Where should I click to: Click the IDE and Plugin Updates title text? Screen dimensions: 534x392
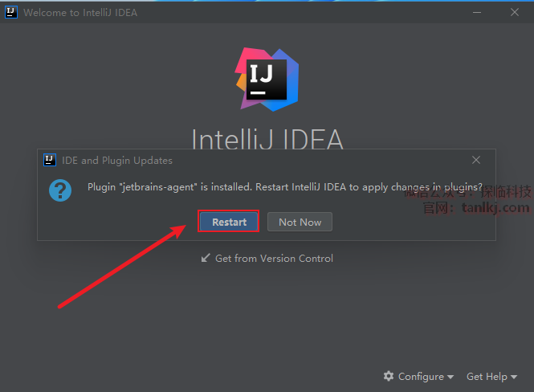(x=117, y=161)
